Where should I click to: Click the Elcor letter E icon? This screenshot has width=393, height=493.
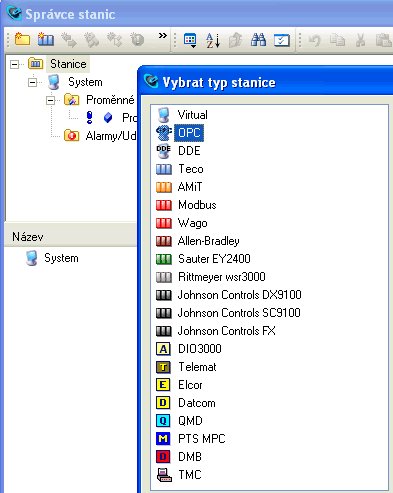coord(163,385)
